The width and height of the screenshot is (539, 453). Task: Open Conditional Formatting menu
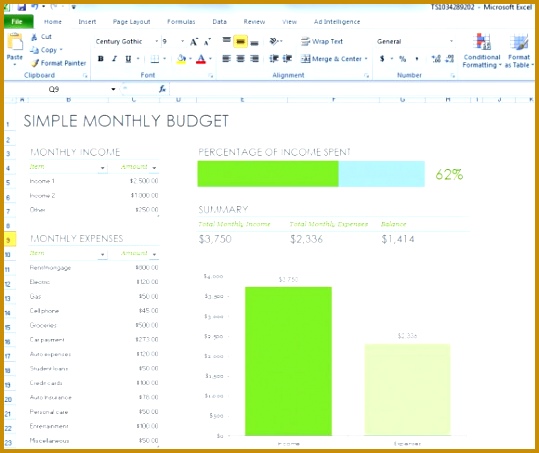click(x=482, y=51)
